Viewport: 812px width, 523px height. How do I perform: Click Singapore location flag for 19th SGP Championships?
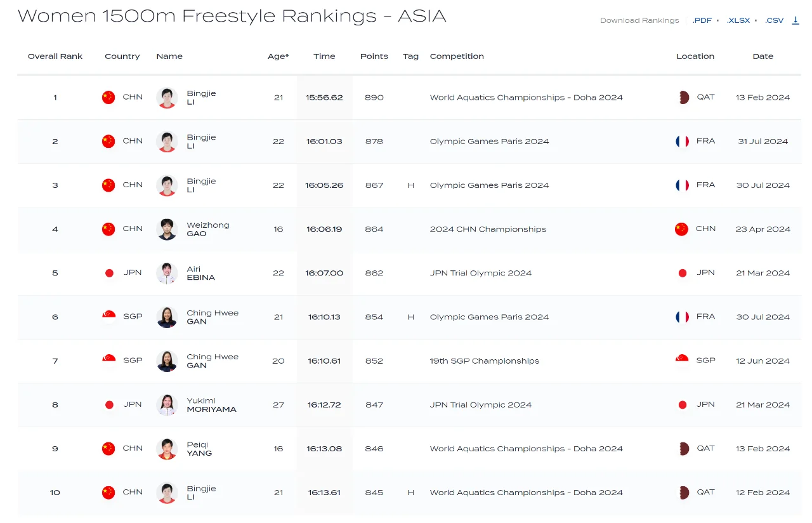pyautogui.click(x=682, y=361)
